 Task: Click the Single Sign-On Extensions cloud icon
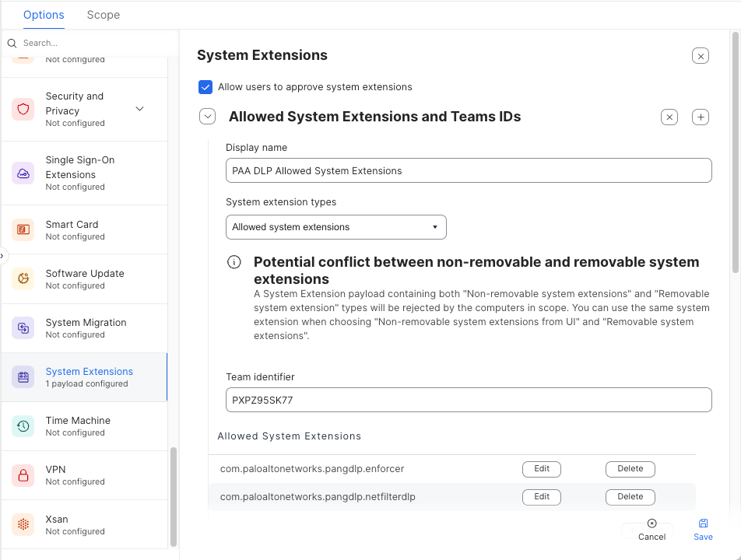tap(23, 173)
